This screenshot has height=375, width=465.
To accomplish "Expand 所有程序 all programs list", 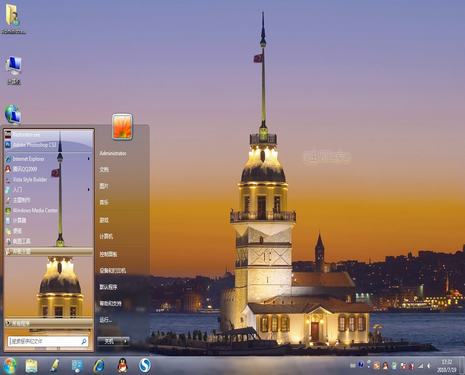I will coord(49,323).
